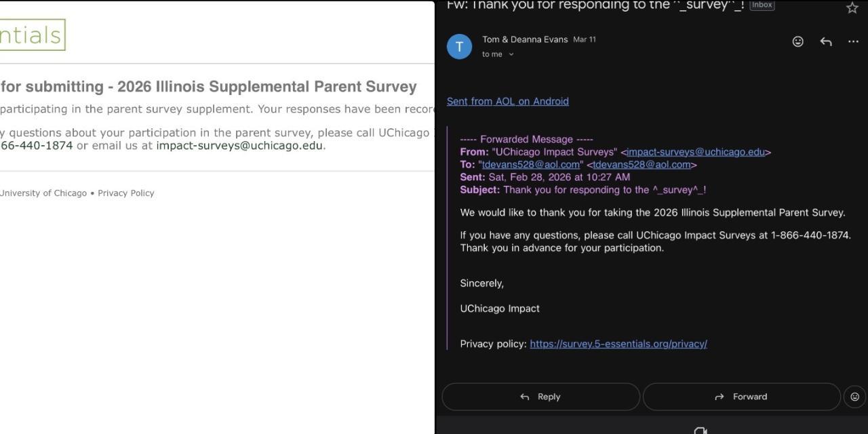Add emoji reaction from message header
This screenshot has height=434, width=868.
tap(798, 41)
